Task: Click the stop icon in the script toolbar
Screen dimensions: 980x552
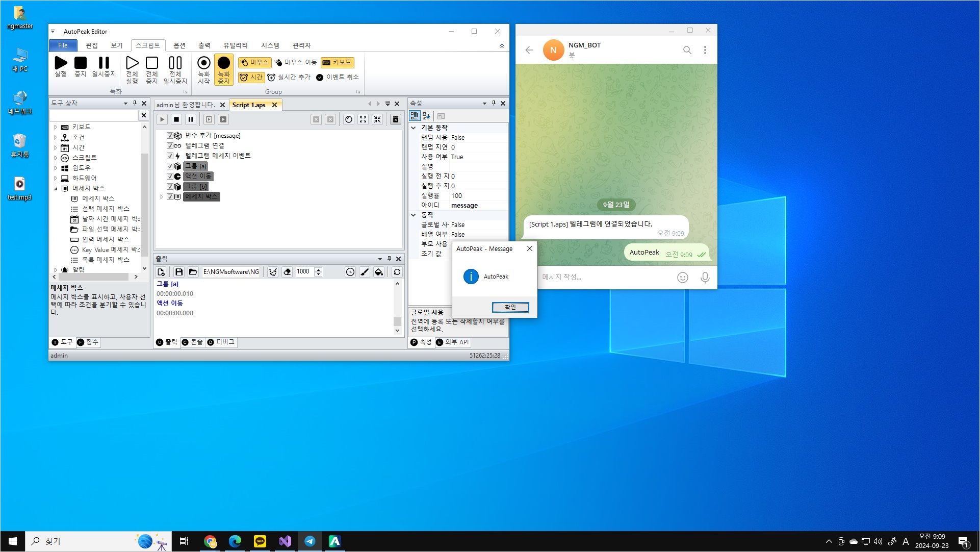Action: pos(176,119)
